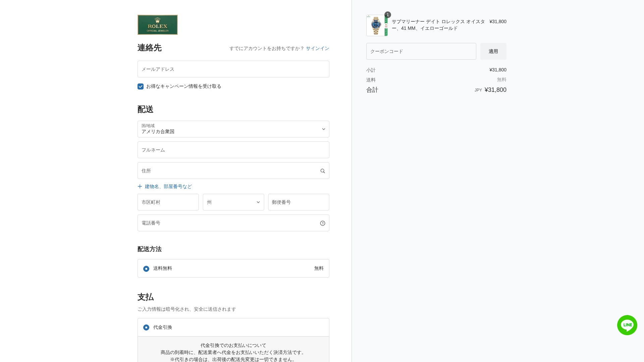Screen dimensions: 644x362
Task: Click the phone number help question icon
Action: 323,223
